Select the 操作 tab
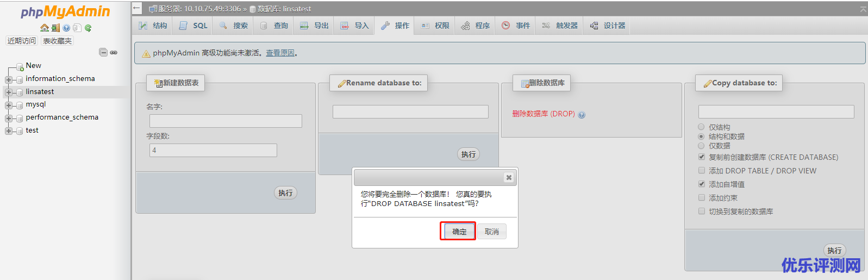Image resolution: width=868 pixels, height=280 pixels. pyautogui.click(x=395, y=26)
